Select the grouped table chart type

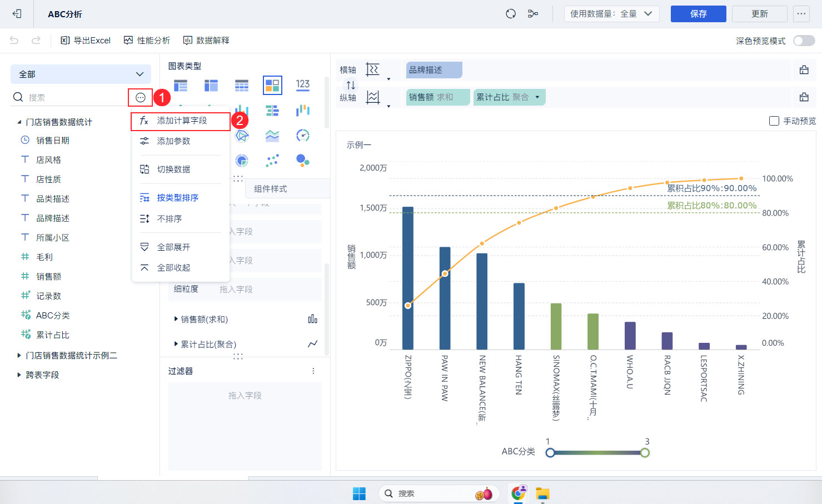tap(181, 86)
